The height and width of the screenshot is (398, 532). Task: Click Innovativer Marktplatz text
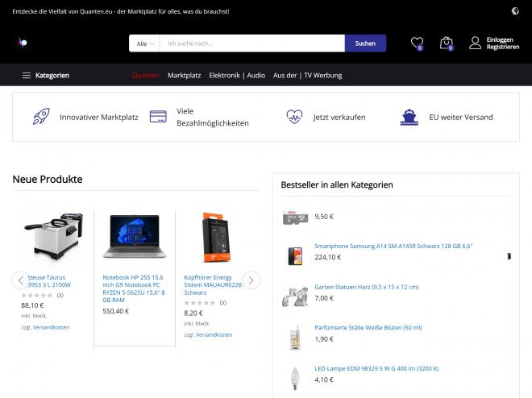click(98, 117)
